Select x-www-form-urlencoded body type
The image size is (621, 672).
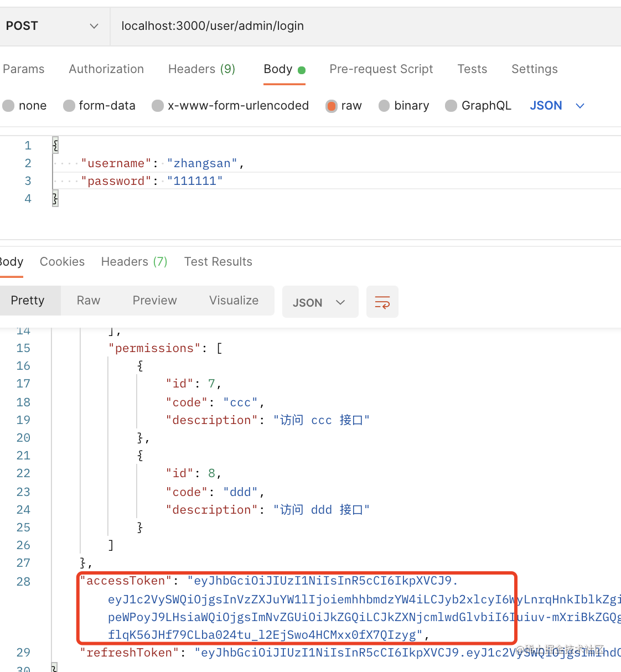tap(158, 106)
